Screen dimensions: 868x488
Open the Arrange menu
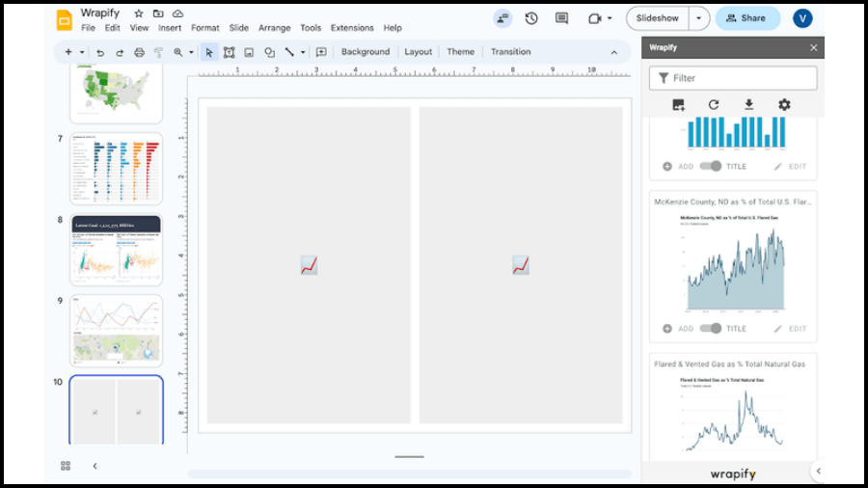pyautogui.click(x=274, y=28)
